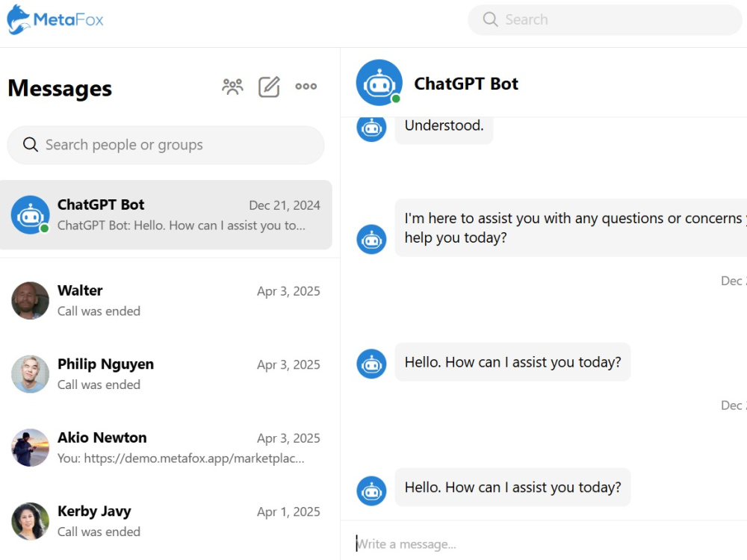Click Walter's profile picture
Screen dimensions: 747x560
31,300
